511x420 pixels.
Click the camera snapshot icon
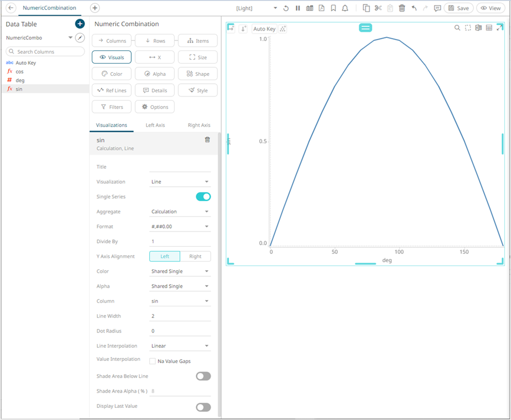point(310,8)
